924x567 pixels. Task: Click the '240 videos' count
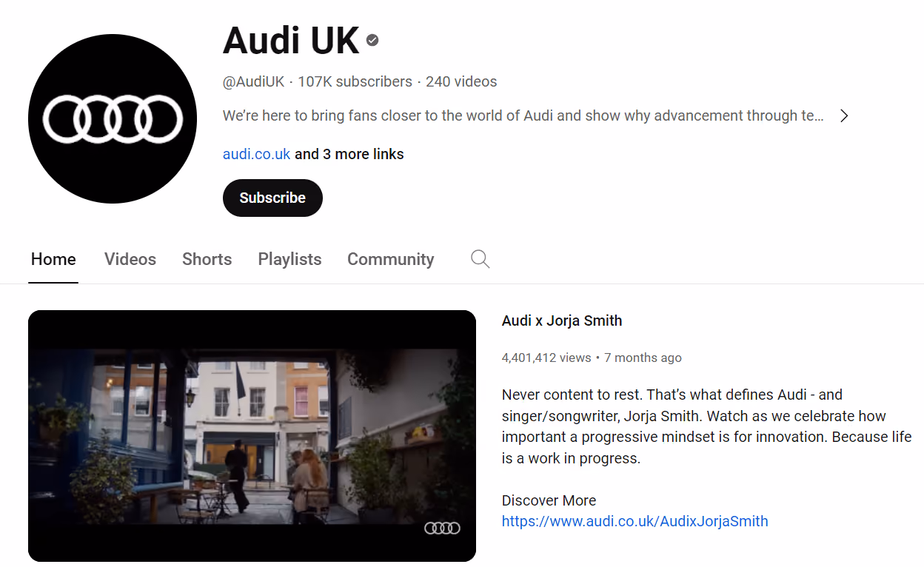[461, 81]
